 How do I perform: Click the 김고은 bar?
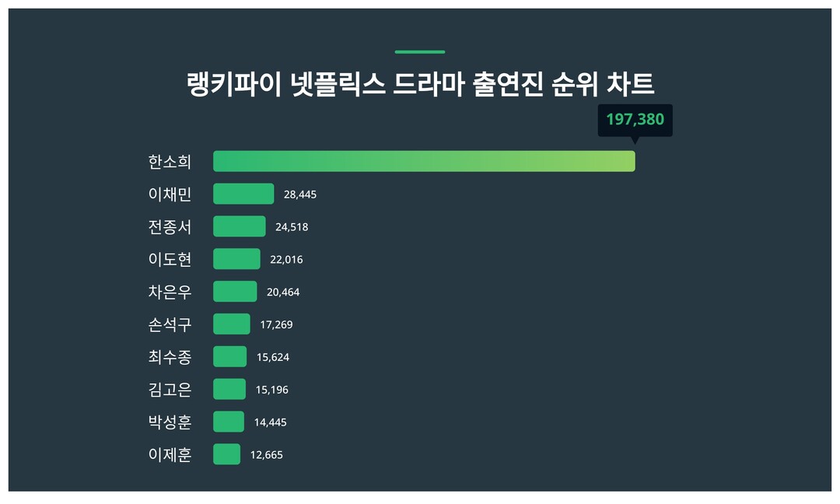point(229,389)
